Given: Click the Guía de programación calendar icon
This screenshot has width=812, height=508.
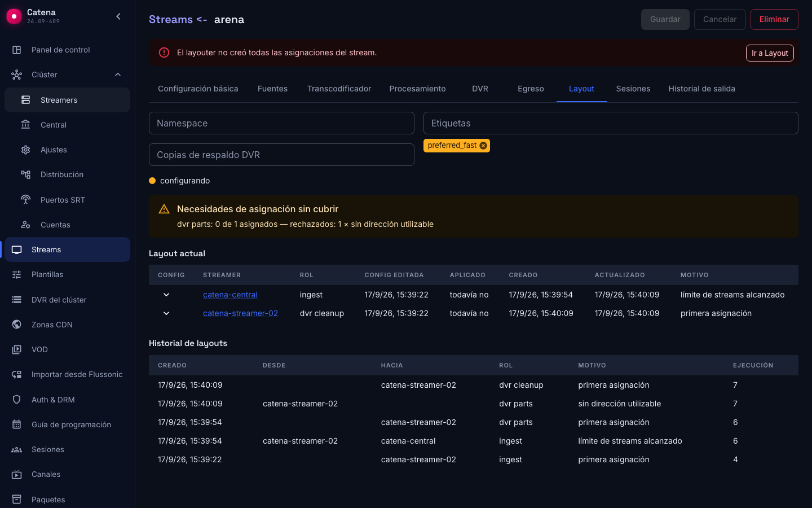Looking at the screenshot, I should [17, 424].
